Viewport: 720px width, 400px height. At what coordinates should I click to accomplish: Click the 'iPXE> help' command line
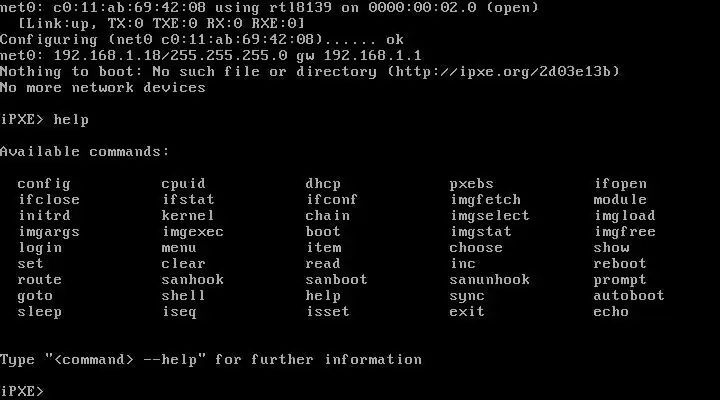pos(45,120)
